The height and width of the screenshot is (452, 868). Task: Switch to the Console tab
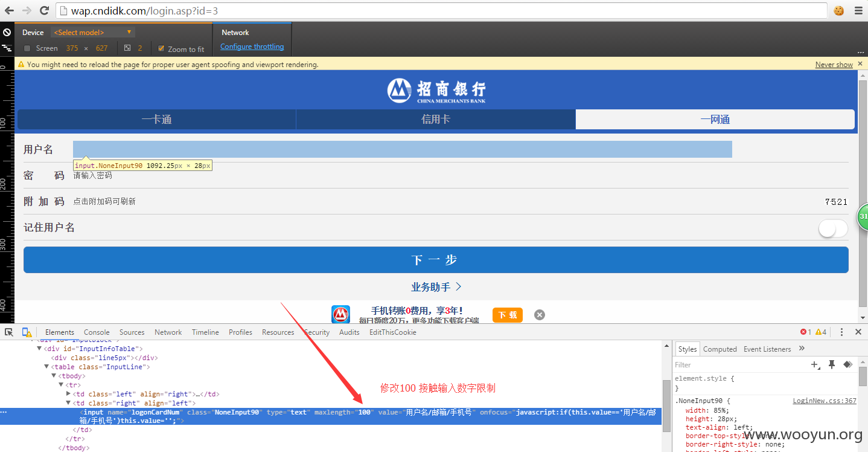coord(97,332)
